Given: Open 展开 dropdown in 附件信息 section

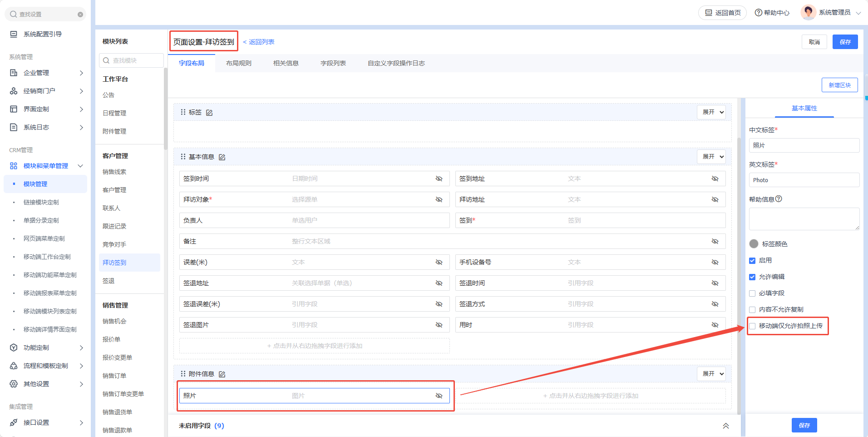Looking at the screenshot, I should 711,374.
